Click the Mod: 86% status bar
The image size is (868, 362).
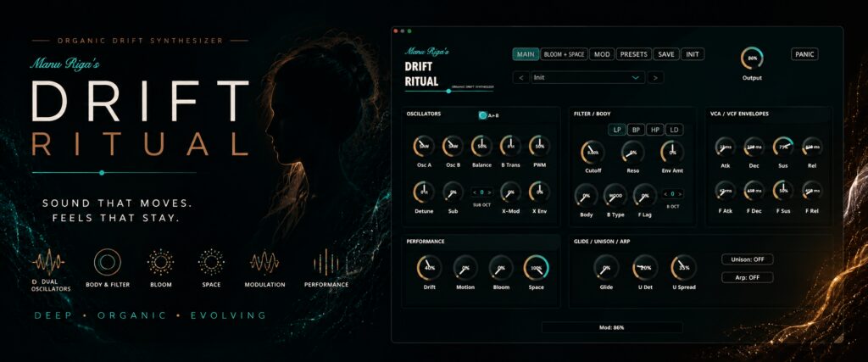pyautogui.click(x=612, y=328)
